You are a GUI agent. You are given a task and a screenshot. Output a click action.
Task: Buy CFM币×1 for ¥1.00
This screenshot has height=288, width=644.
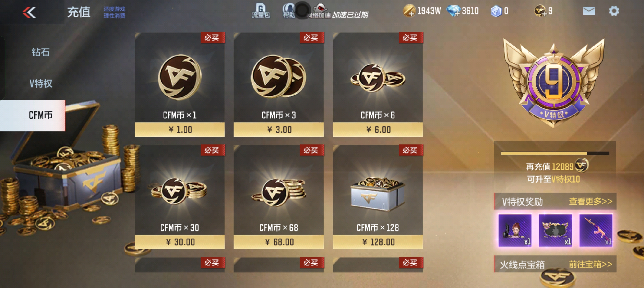pyautogui.click(x=180, y=85)
